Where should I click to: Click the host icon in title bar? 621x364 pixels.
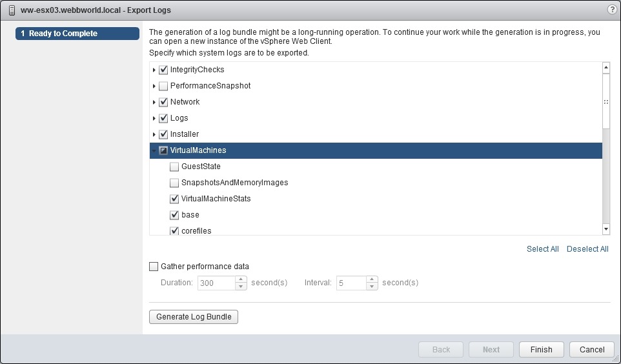click(12, 10)
